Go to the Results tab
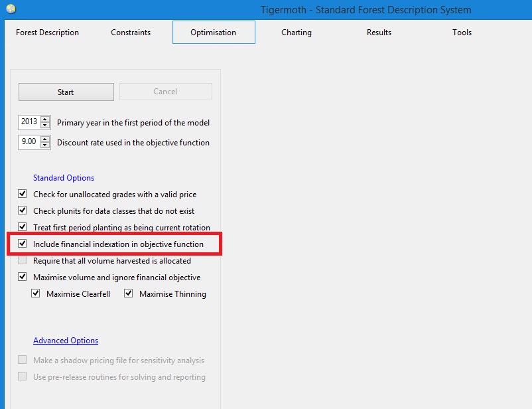The width and height of the screenshot is (532, 409). (x=379, y=33)
